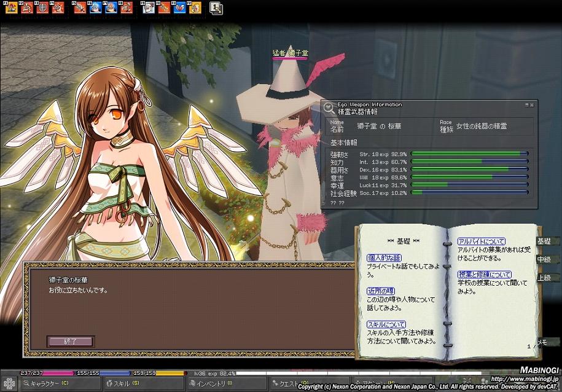Activate the F6 blue hotkey skill icon
This screenshot has height=392, width=562.
(95, 7)
